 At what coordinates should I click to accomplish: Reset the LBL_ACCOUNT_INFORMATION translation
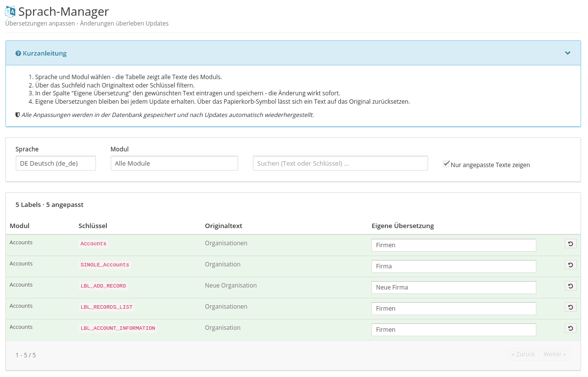tap(570, 328)
